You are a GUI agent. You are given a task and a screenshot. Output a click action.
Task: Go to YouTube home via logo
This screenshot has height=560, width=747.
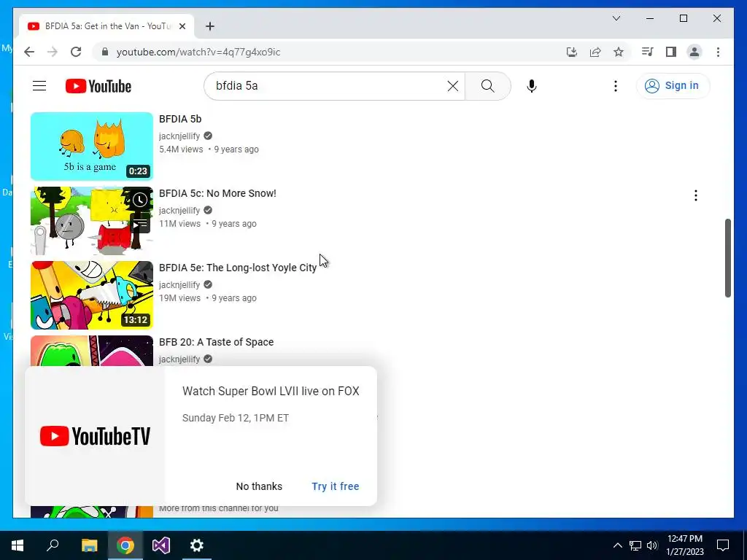click(98, 86)
